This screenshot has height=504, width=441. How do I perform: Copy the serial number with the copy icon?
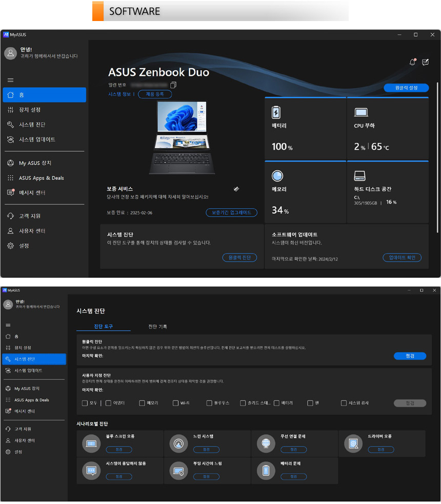173,85
